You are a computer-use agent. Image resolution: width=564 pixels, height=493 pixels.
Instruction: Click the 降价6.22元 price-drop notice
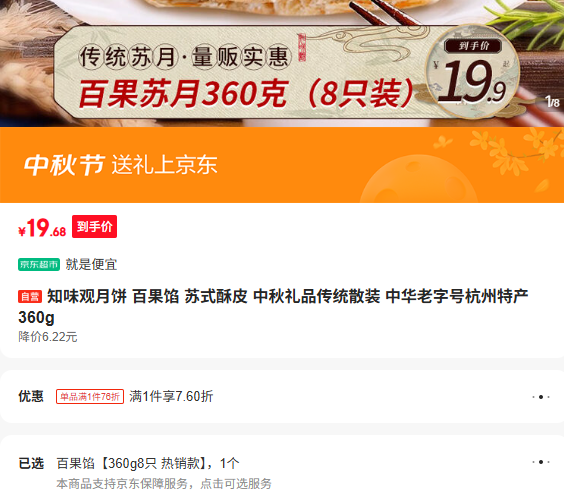48,337
